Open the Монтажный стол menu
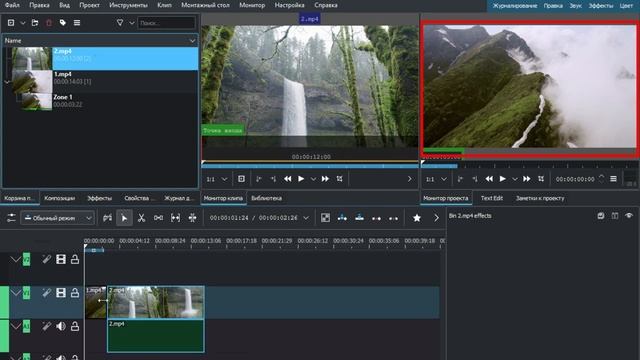 pyautogui.click(x=205, y=5)
